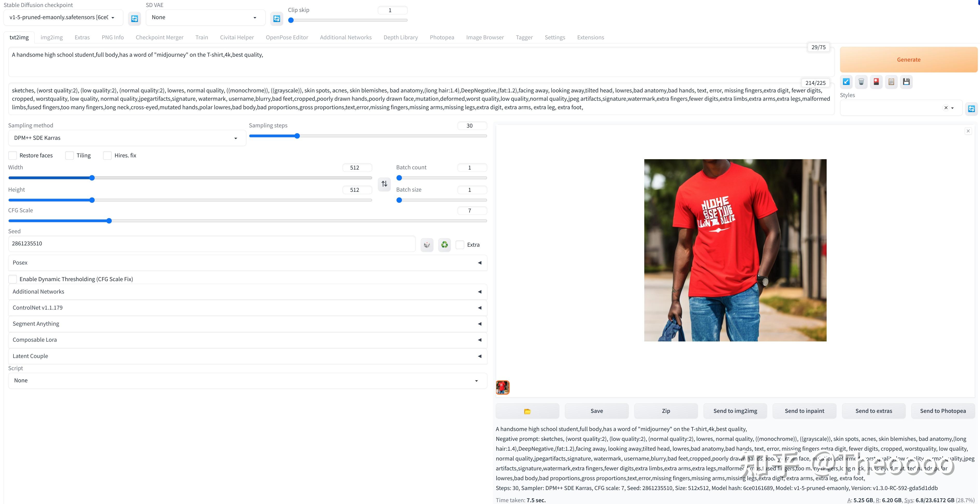Click the dice icon for random seed
The width and height of the screenshot is (980, 504).
click(x=427, y=245)
